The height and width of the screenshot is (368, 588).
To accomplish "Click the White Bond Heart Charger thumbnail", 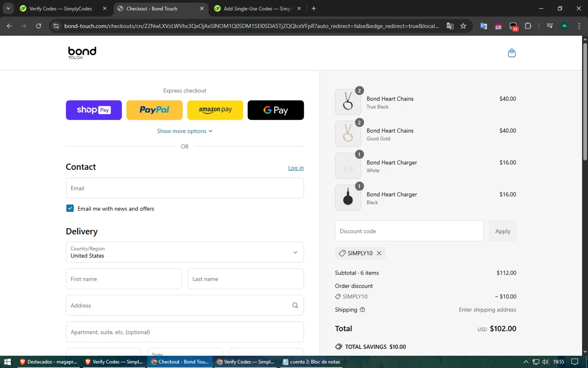I will [348, 166].
